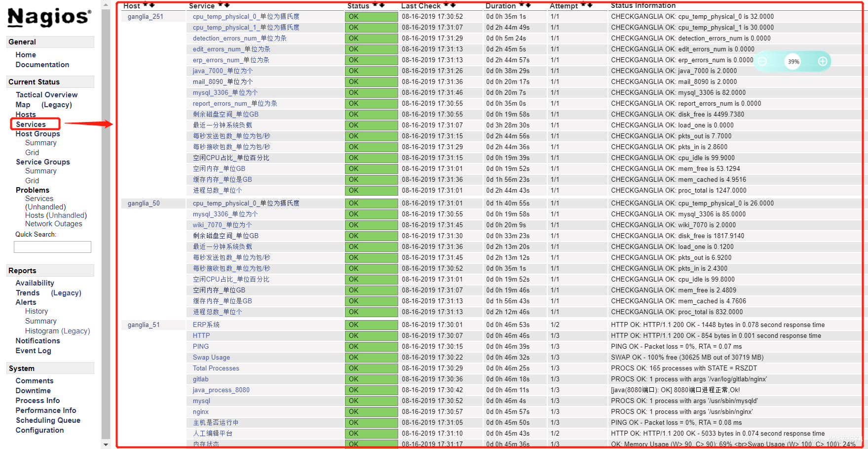Sort Status column ascending arrow
The width and height of the screenshot is (868, 449).
375,5
